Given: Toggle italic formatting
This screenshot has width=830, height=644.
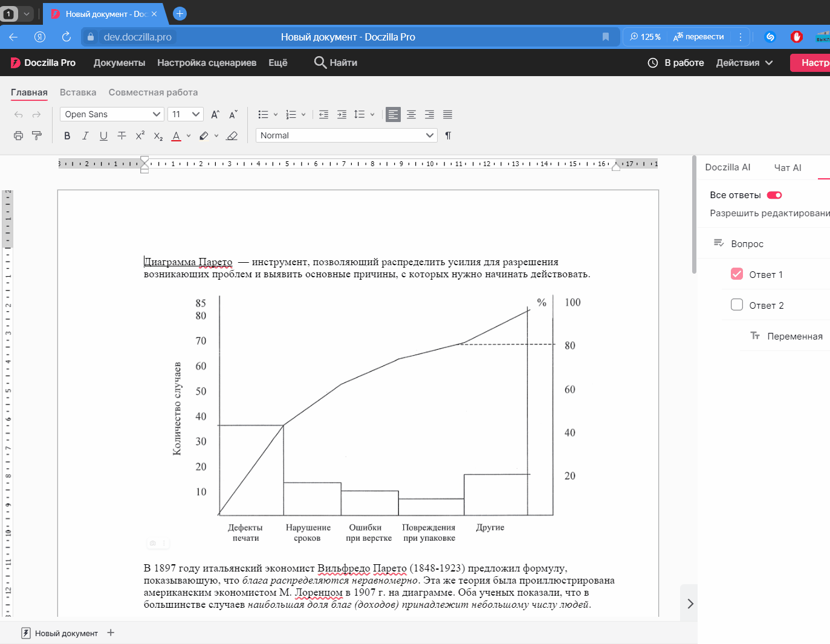Looking at the screenshot, I should 85,136.
